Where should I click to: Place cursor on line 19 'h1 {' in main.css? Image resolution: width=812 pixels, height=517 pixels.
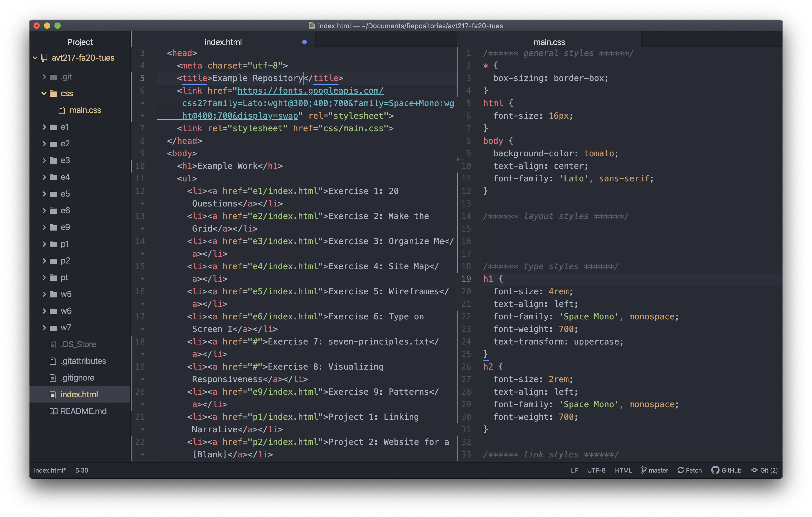493,279
